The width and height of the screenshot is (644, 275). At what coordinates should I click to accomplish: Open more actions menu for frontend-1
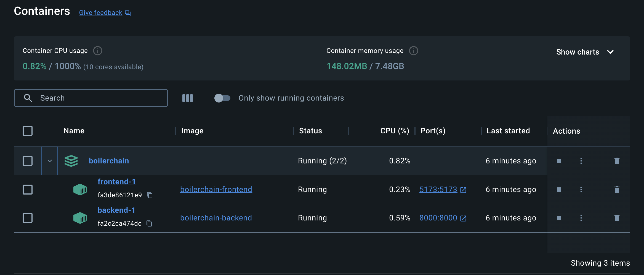point(581,190)
